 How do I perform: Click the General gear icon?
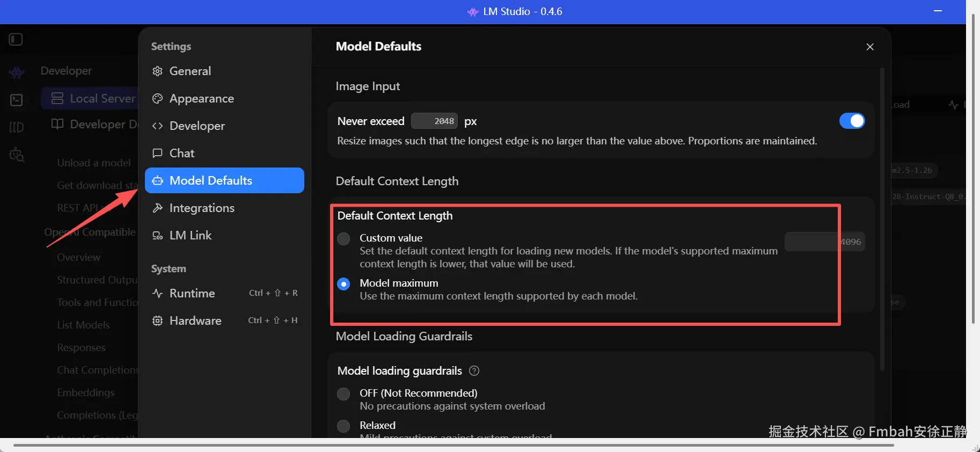pos(157,71)
